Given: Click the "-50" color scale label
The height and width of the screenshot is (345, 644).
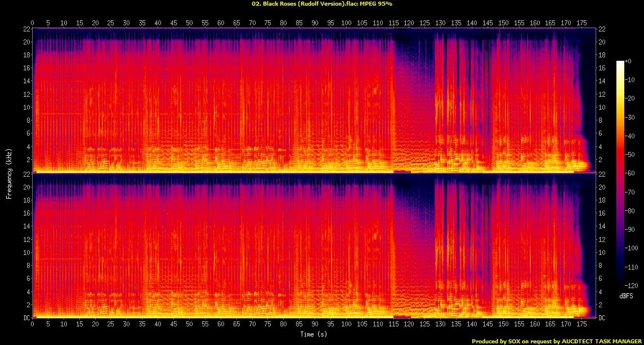Looking at the screenshot, I should coord(628,154).
